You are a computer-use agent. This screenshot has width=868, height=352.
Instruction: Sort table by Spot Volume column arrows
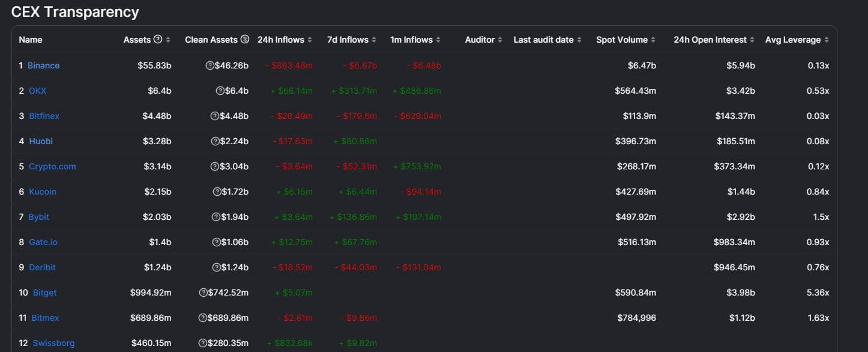click(653, 40)
